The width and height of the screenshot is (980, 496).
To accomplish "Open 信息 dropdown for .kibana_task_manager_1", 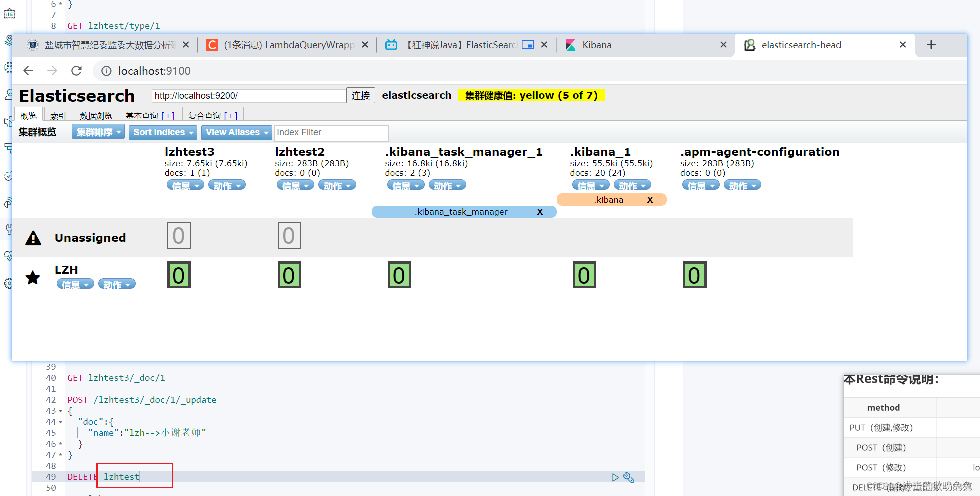I will 406,185.
